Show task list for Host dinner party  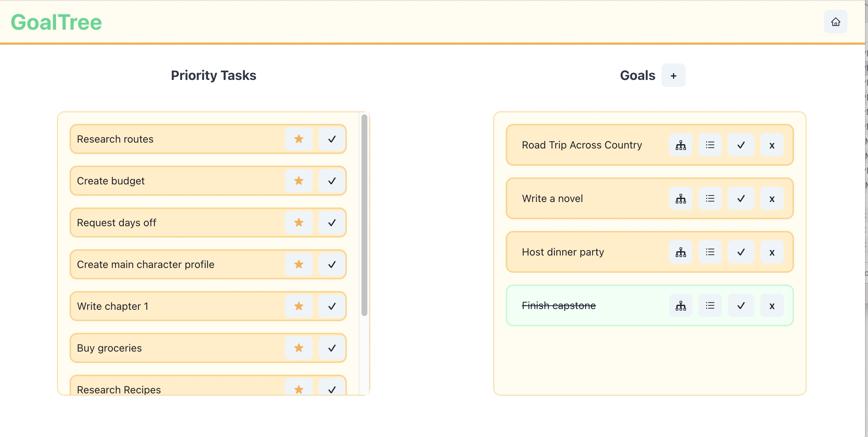coord(710,252)
